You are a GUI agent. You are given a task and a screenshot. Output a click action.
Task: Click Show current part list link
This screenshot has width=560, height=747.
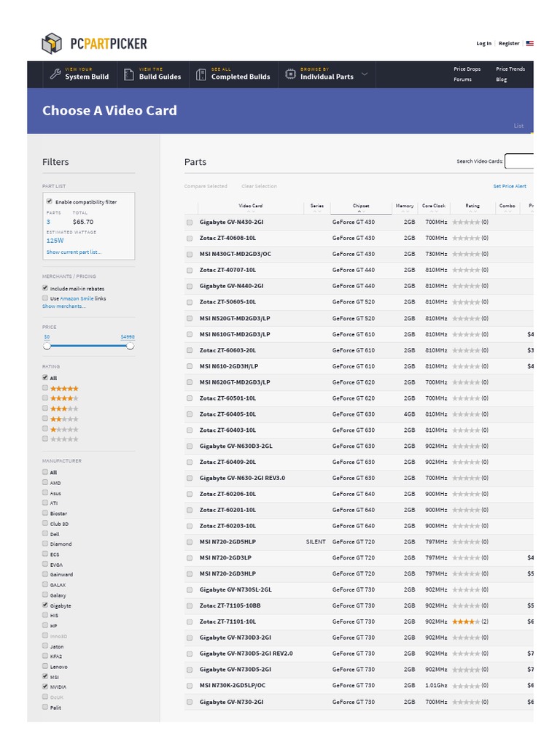point(74,252)
